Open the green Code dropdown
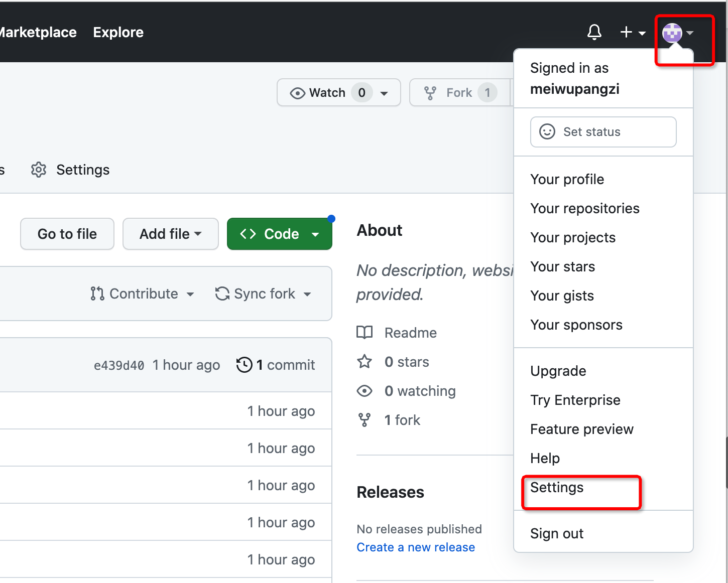Image resolution: width=728 pixels, height=583 pixels. point(280,234)
